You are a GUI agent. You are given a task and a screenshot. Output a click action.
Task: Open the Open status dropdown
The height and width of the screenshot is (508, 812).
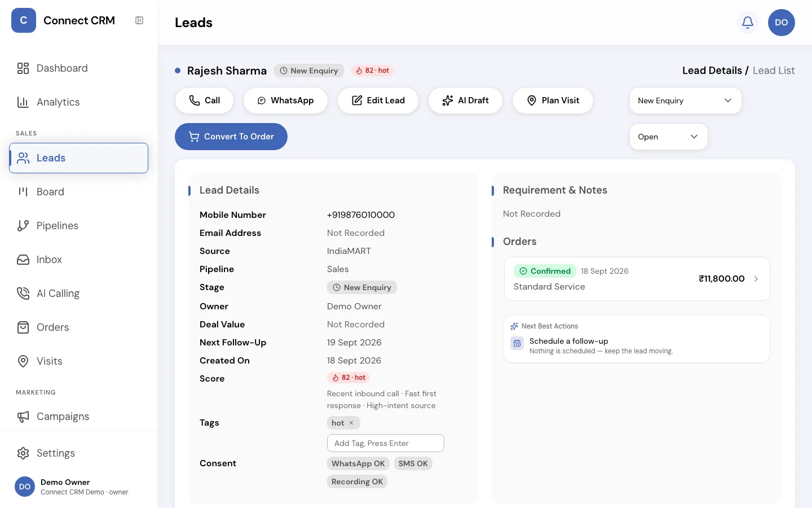(668, 137)
